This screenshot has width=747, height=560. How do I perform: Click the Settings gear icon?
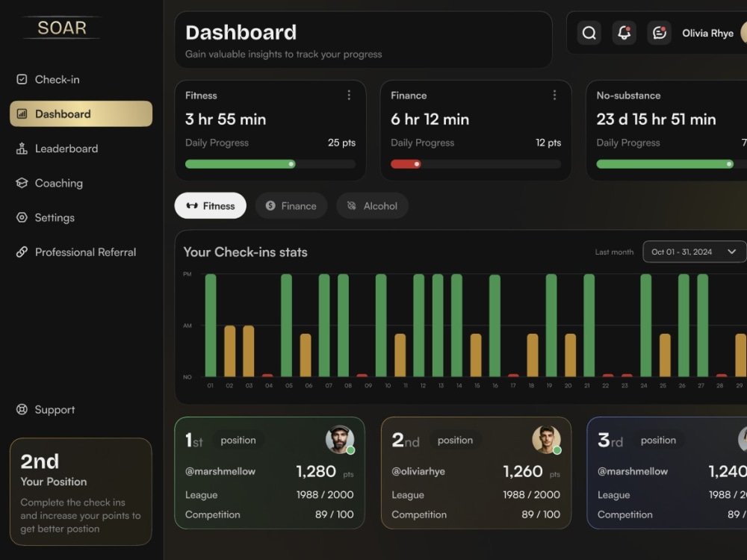22,217
